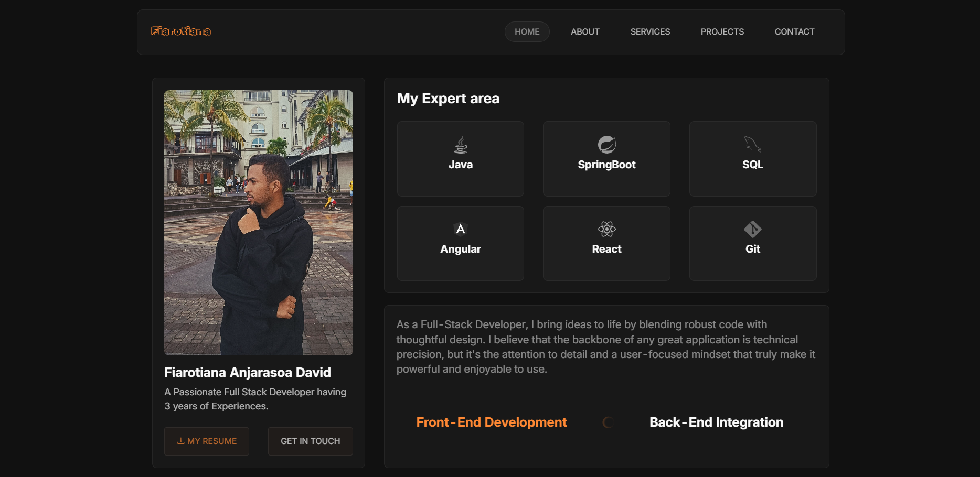Image resolution: width=980 pixels, height=477 pixels.
Task: Navigate to SERVICES in the navbar
Action: coord(650,31)
